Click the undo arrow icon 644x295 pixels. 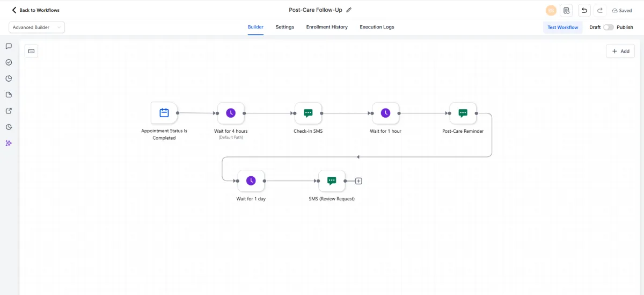[584, 10]
